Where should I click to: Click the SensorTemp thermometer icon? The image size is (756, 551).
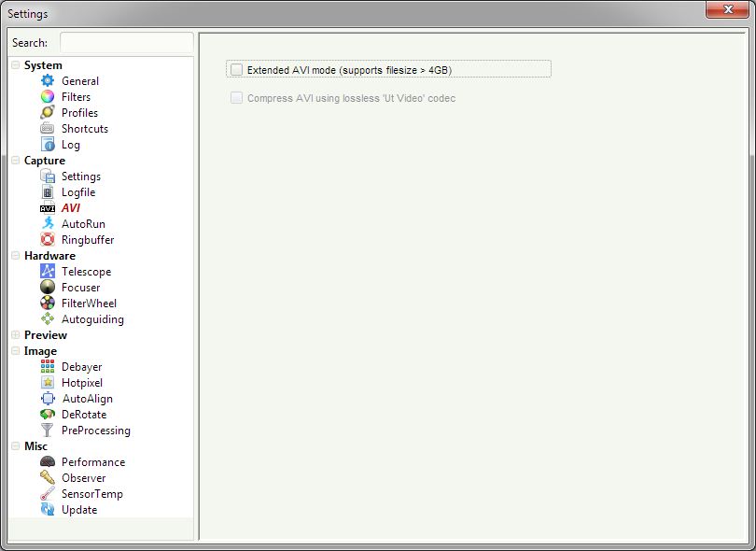[x=48, y=494]
